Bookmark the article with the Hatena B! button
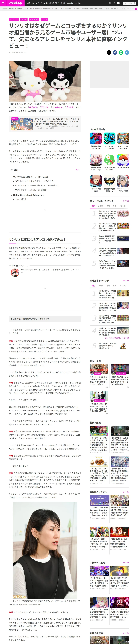This screenshot has width=138, height=644. tap(127, 52)
